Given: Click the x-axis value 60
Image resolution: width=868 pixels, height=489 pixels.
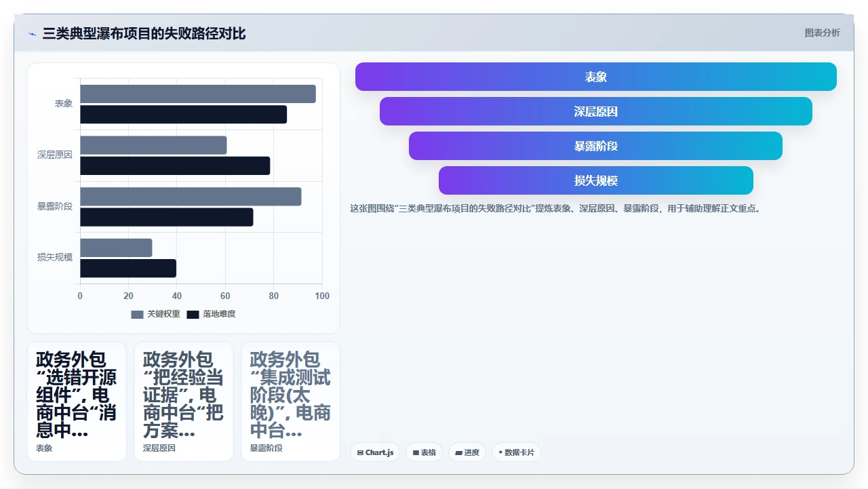Looking at the screenshot, I should [x=225, y=296].
